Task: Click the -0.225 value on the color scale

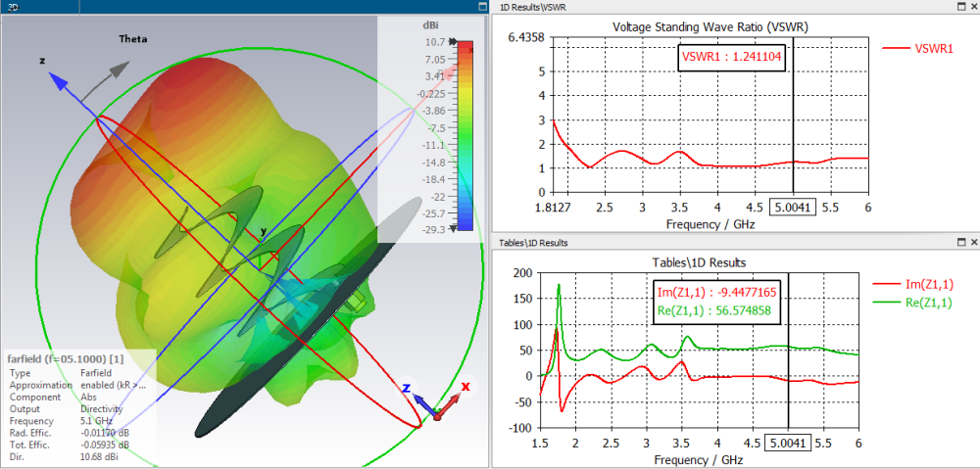Action: click(x=432, y=94)
